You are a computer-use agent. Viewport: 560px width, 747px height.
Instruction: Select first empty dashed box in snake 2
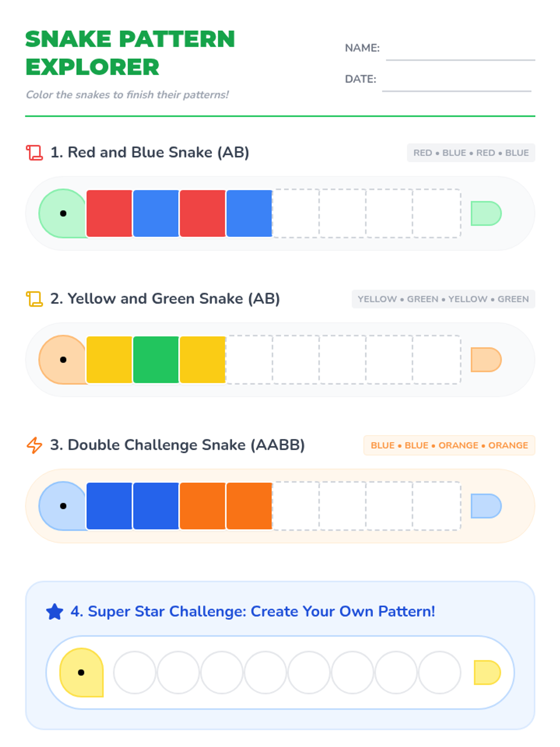coord(249,359)
